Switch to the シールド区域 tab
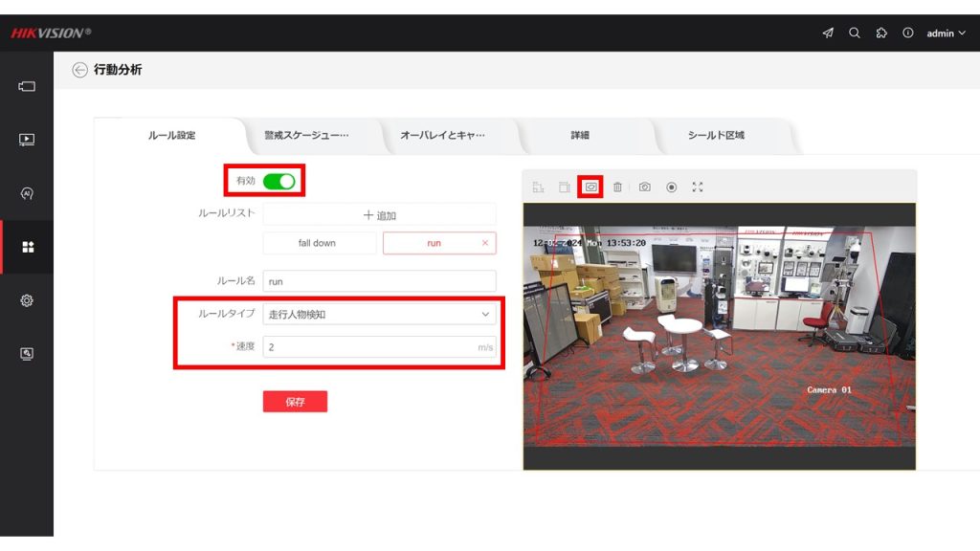 pyautogui.click(x=715, y=136)
